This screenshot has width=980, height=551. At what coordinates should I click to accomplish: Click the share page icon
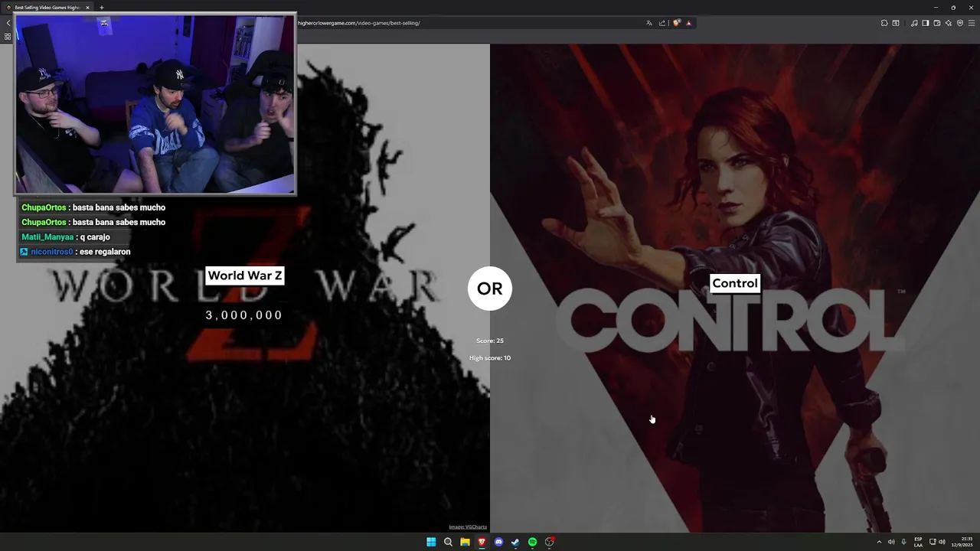(662, 23)
